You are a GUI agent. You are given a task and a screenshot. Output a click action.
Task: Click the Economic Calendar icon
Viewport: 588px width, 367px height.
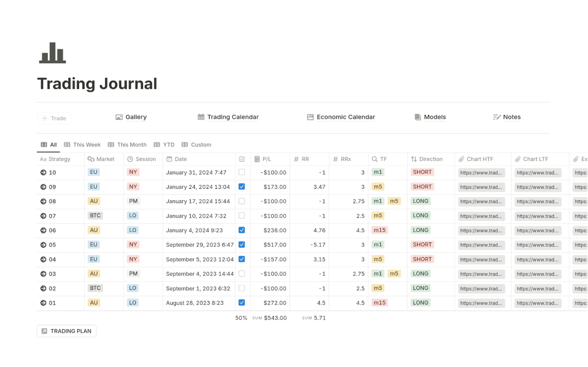click(310, 117)
